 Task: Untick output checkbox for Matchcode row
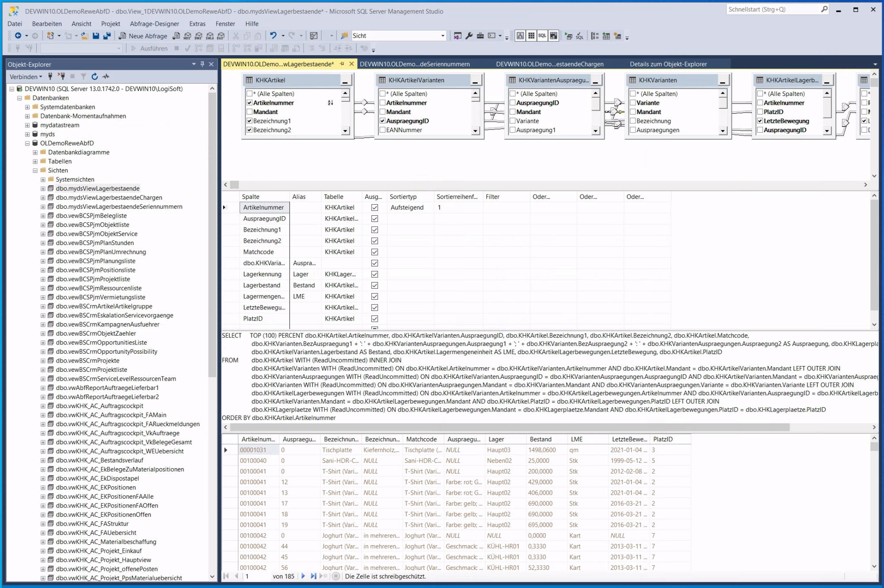(x=374, y=252)
